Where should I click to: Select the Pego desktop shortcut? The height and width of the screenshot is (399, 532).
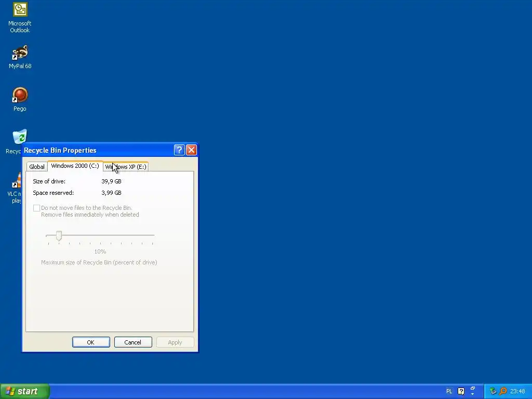[20, 99]
